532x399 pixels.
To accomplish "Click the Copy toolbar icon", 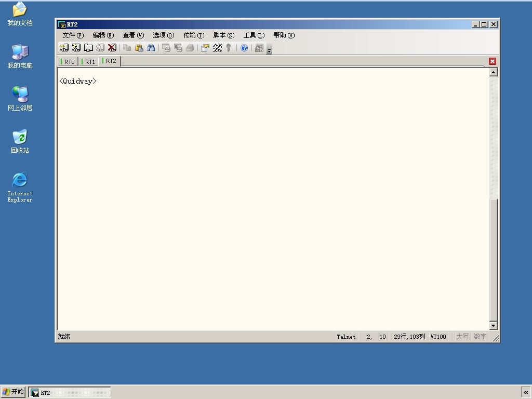I will [127, 48].
